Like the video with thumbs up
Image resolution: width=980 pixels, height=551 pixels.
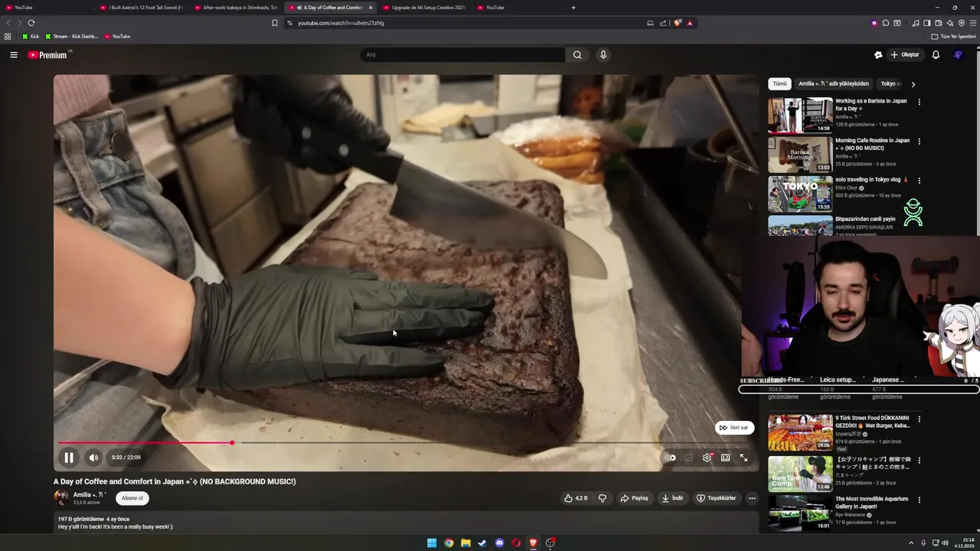point(576,498)
